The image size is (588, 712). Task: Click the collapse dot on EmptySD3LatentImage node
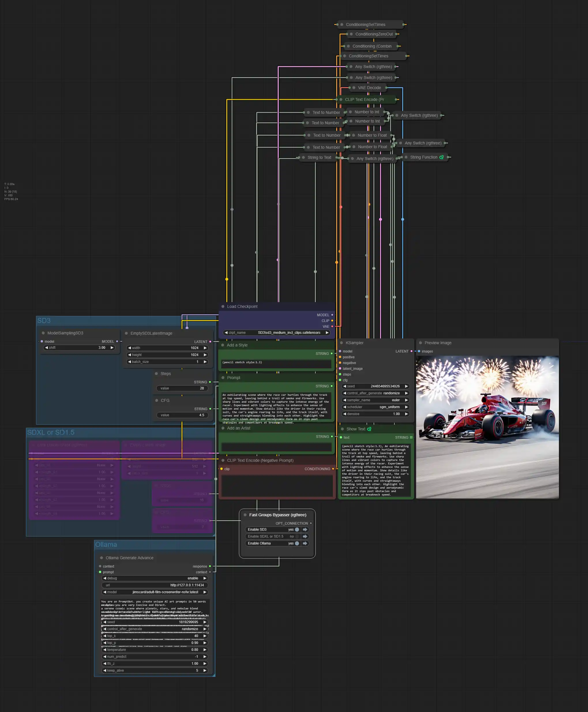tap(126, 333)
